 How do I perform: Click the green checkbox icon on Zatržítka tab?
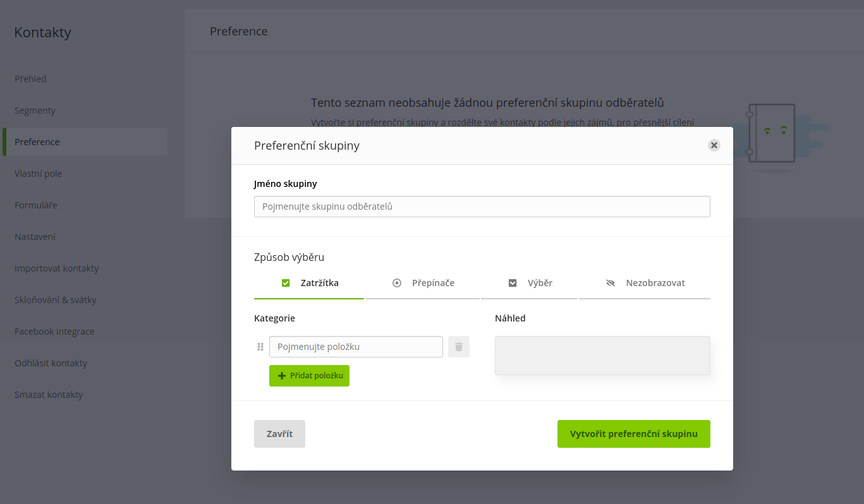(x=286, y=283)
